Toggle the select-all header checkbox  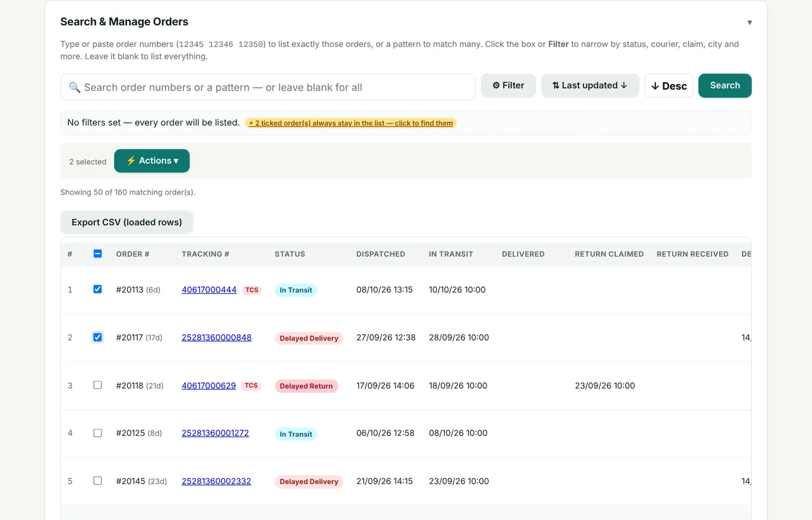click(x=97, y=254)
